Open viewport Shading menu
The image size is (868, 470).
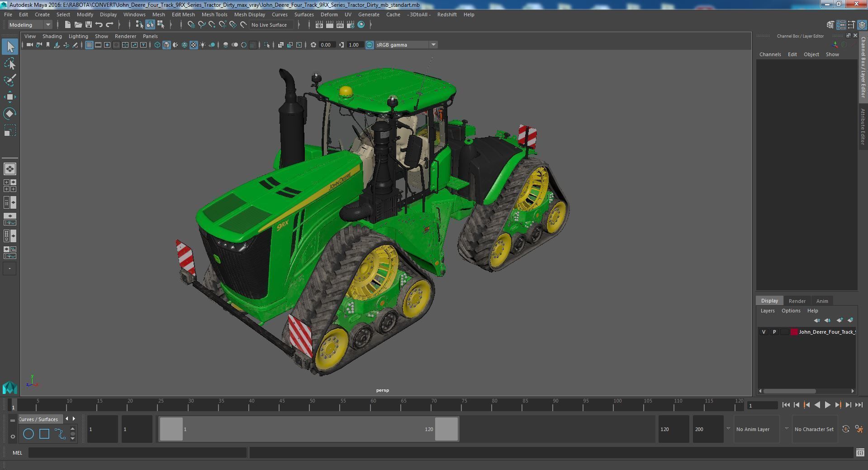click(52, 36)
